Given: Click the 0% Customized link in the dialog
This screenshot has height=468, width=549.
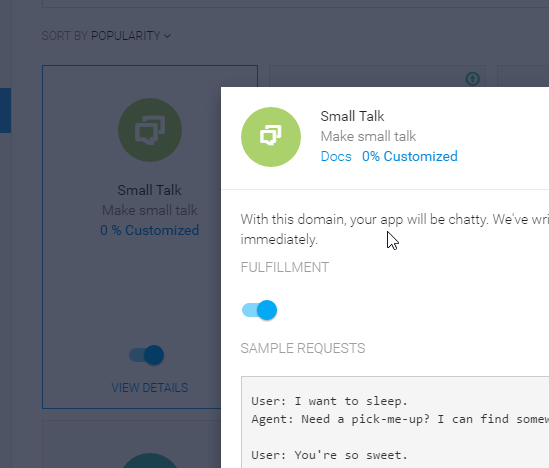Looking at the screenshot, I should coord(410,156).
